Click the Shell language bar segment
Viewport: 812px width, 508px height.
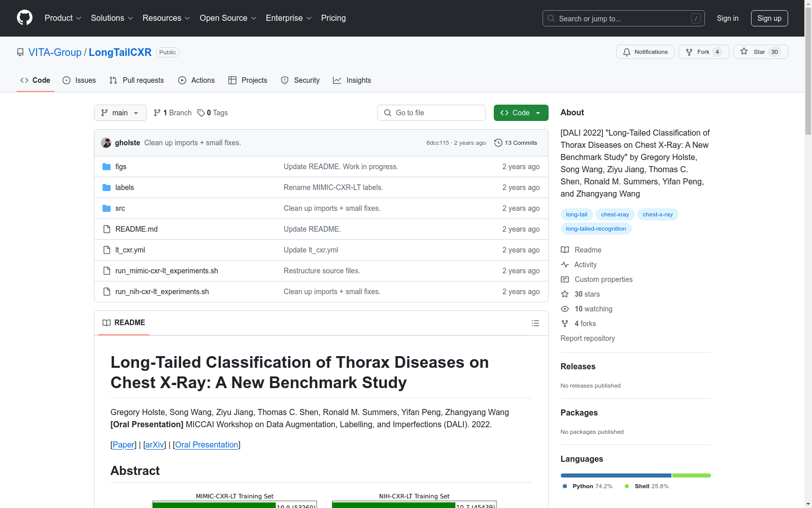(x=692, y=475)
